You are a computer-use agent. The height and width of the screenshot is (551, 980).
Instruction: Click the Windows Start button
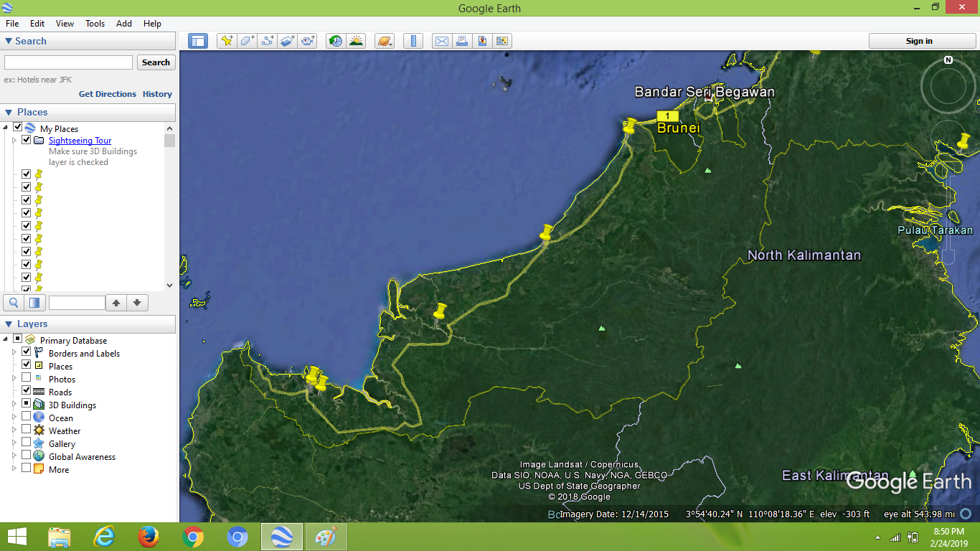(17, 536)
